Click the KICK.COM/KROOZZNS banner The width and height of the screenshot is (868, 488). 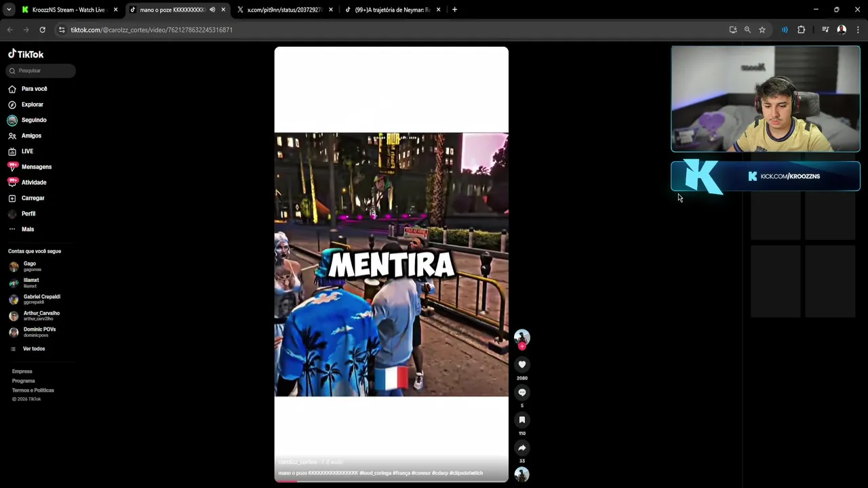766,176
